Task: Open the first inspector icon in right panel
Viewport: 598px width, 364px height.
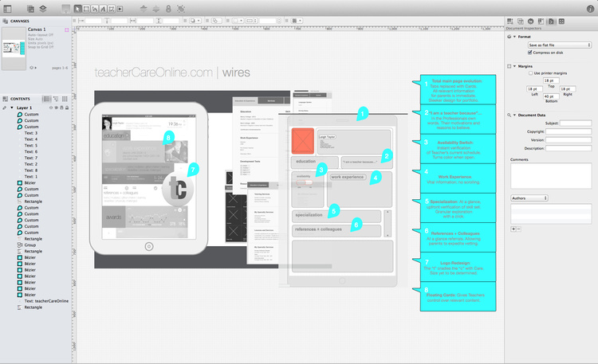Action: pyautogui.click(x=510, y=22)
